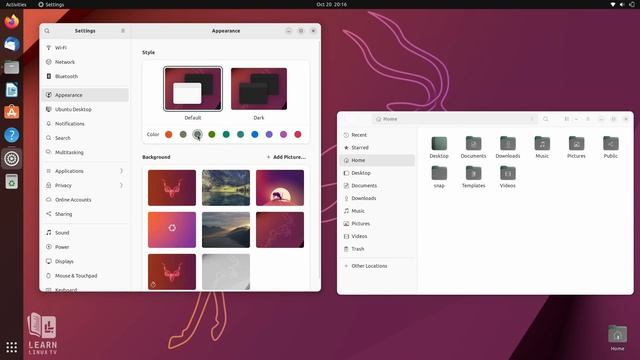Open Files hamburger menu
This screenshot has width=640, height=360.
click(x=588, y=119)
